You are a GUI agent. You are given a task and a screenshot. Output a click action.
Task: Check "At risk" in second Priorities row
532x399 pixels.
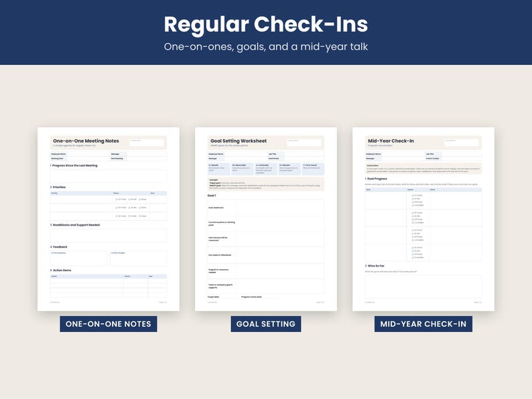point(129,208)
